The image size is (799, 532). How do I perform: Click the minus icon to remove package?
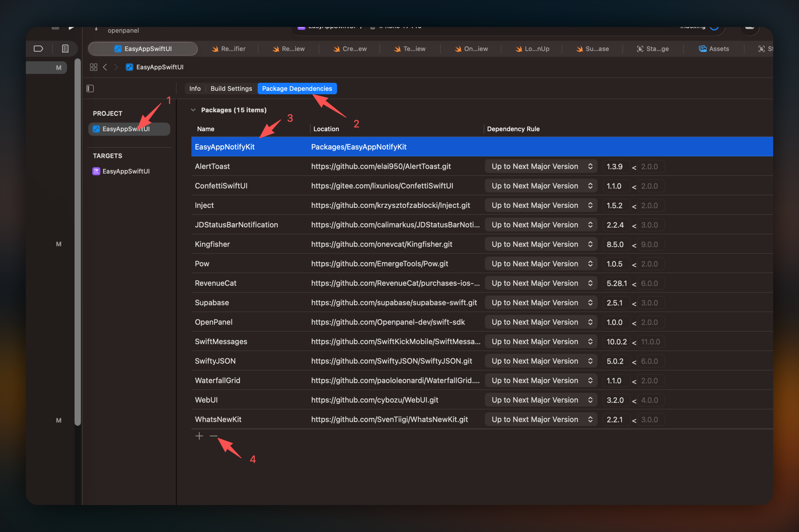point(213,436)
